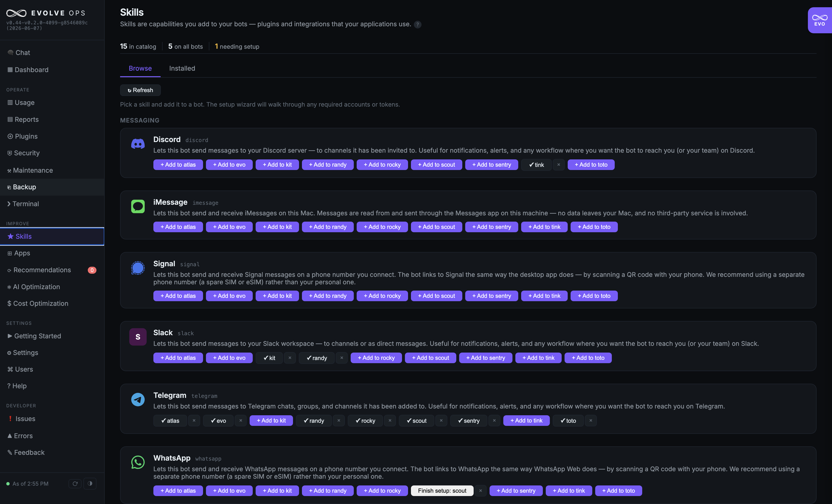This screenshot has height=504, width=832.
Task: Open Apps in the sidebar
Action: point(52,253)
